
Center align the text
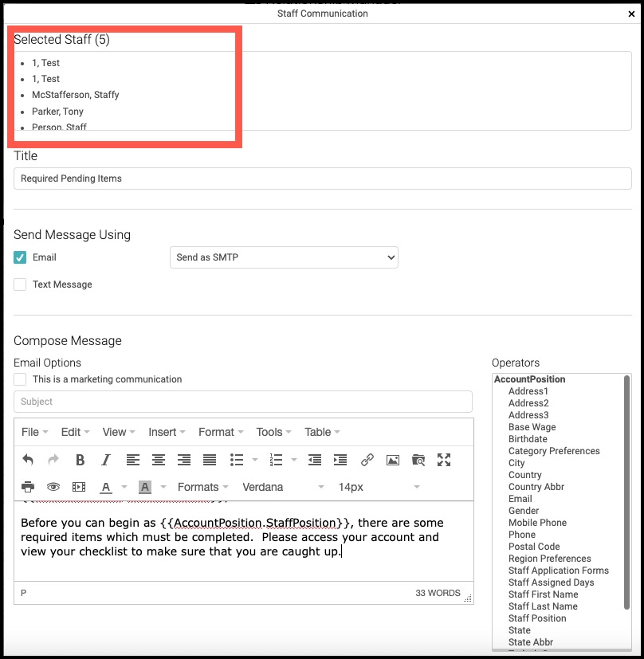[x=159, y=460]
